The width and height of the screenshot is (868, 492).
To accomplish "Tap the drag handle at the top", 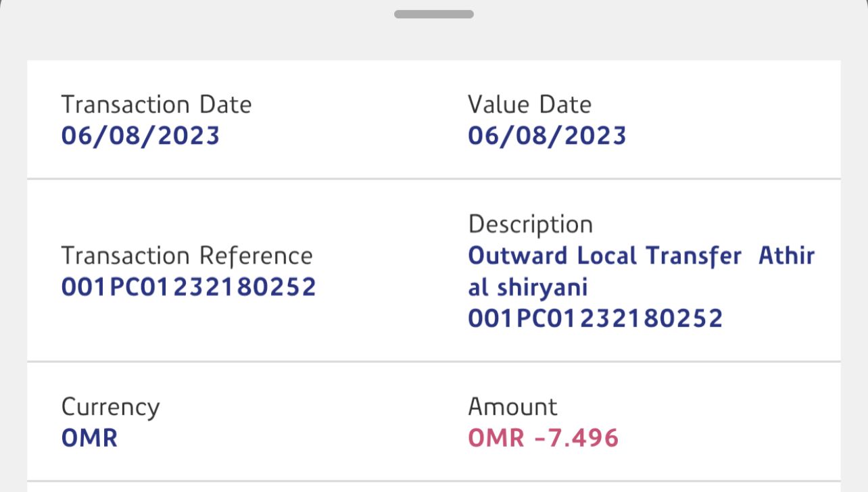I will [433, 14].
